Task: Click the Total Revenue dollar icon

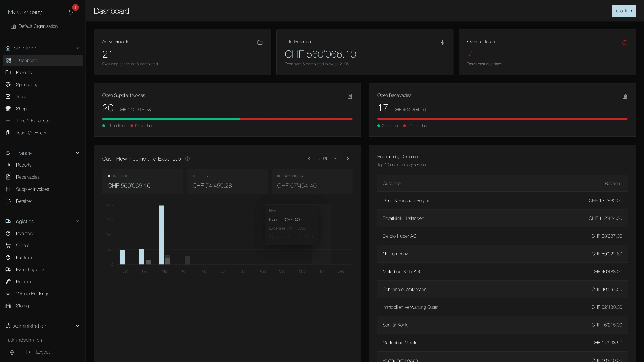Action: pyautogui.click(x=442, y=42)
